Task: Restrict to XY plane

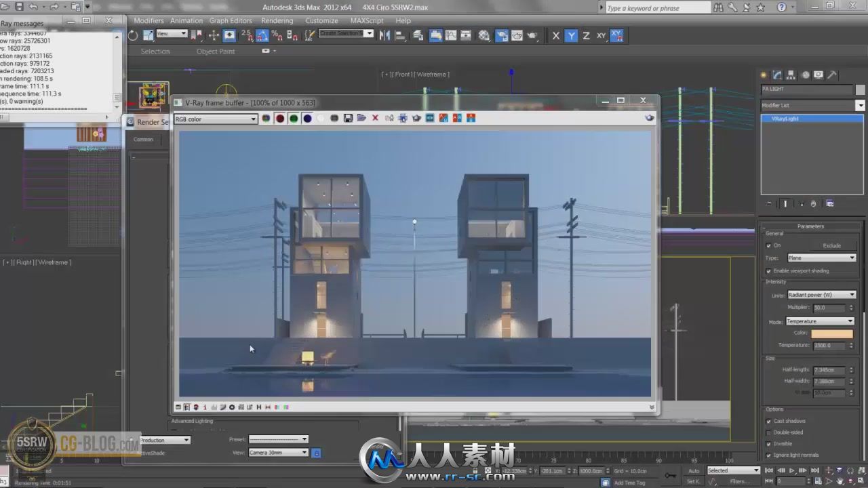Action: 601,35
